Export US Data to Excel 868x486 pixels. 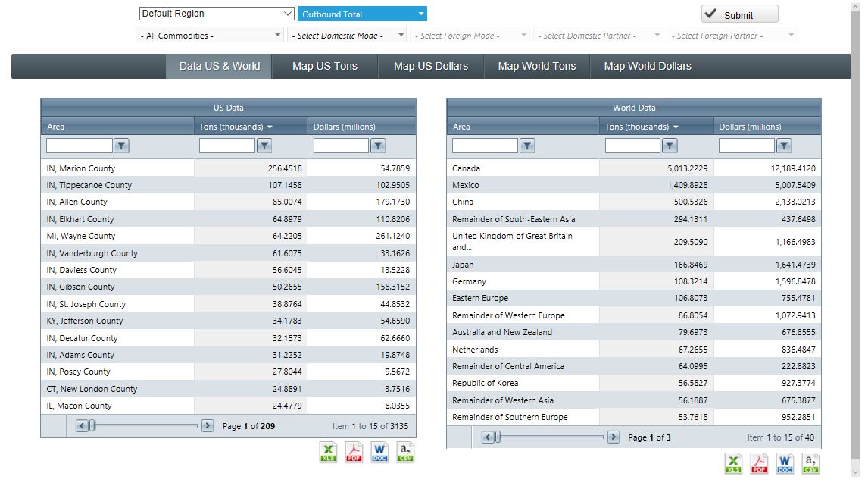[x=328, y=452]
